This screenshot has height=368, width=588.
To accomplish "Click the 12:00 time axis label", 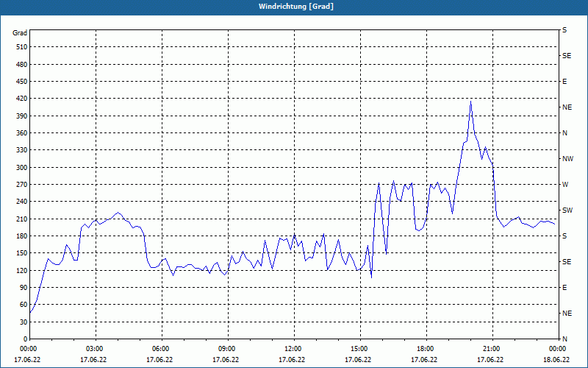I will coord(293,349).
